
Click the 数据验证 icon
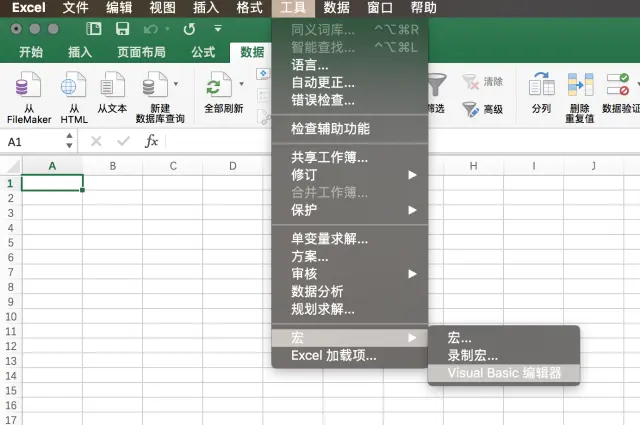618,85
